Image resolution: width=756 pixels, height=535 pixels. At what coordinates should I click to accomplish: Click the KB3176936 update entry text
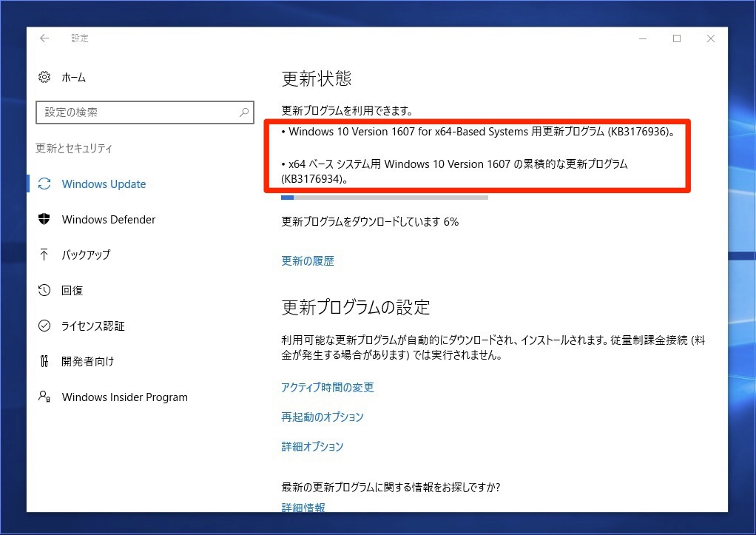[x=479, y=132]
